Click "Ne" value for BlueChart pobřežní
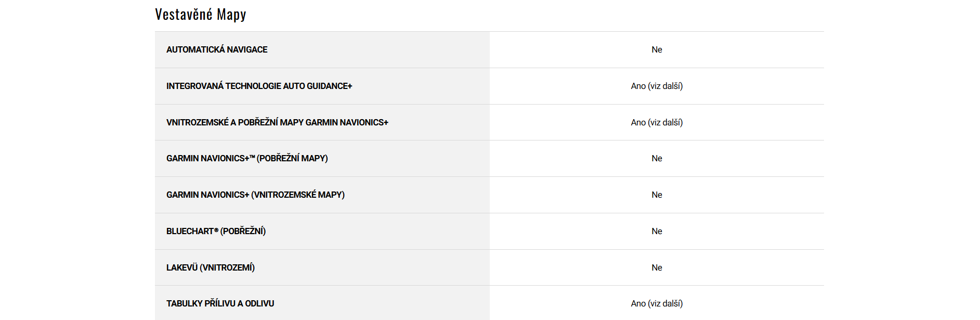This screenshot has height=320, width=980. (657, 232)
